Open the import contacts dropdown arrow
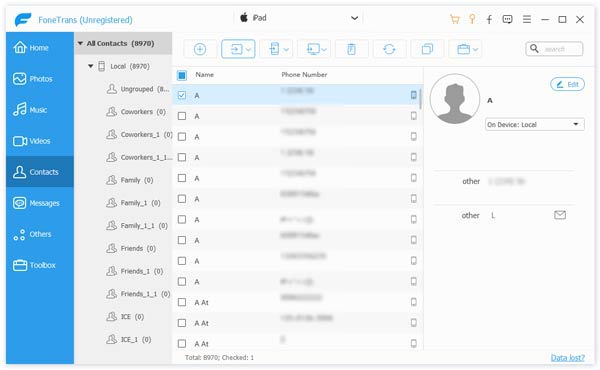 (248, 49)
